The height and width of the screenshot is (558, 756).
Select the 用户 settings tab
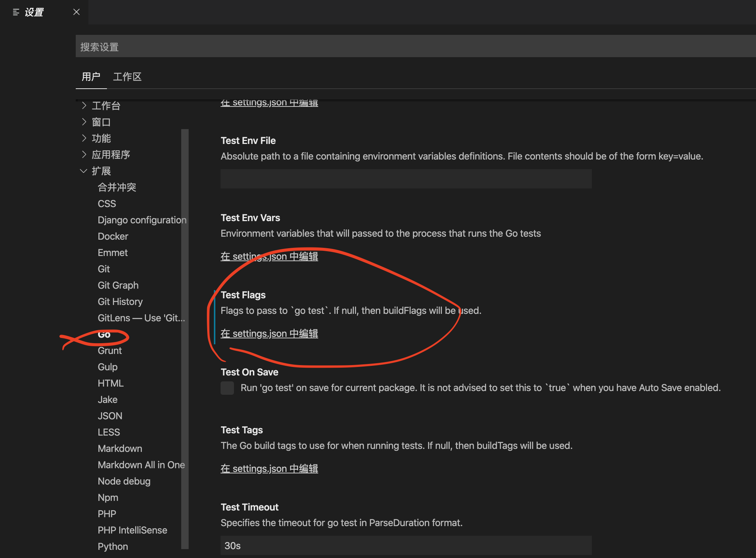pos(91,77)
